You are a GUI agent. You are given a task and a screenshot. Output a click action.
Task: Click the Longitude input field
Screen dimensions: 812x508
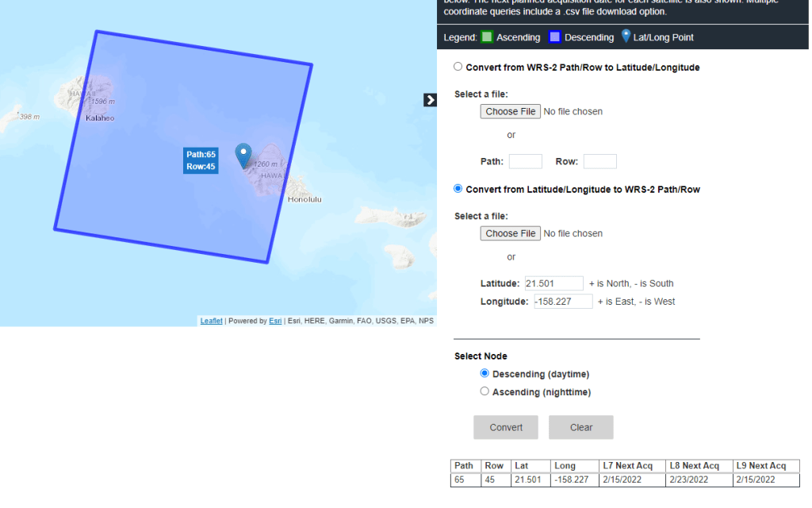point(562,302)
